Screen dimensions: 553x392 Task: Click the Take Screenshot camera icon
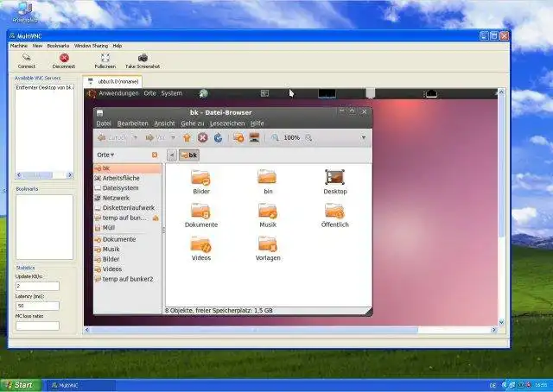click(x=143, y=58)
